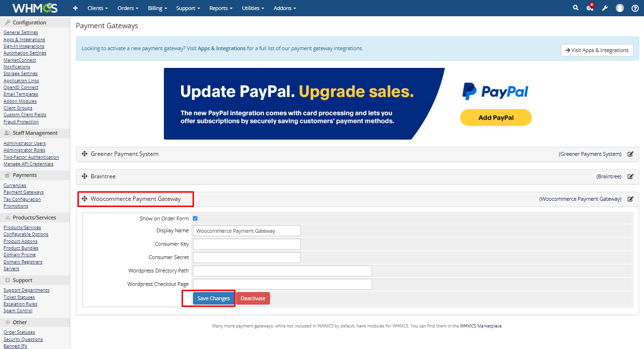Open Administrator Users in sidebar
The width and height of the screenshot is (644, 349).
25,143
